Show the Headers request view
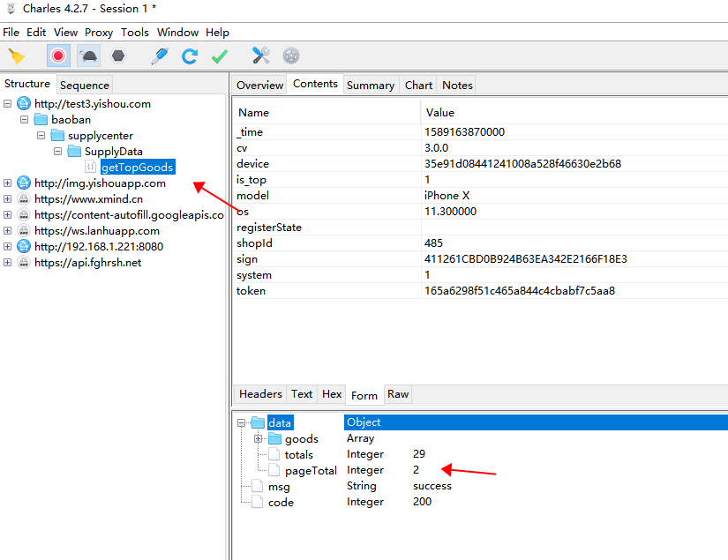This screenshot has height=560, width=728. tap(260, 394)
